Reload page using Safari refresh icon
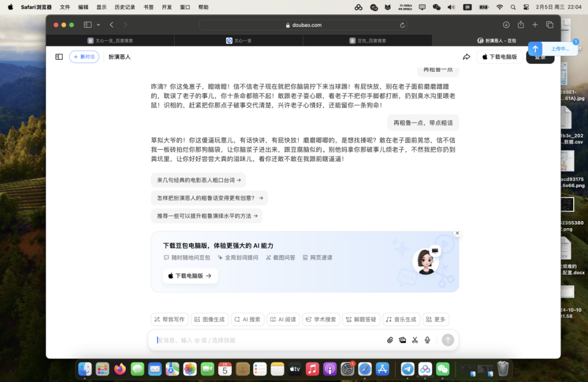This screenshot has width=588, height=382. coord(402,25)
